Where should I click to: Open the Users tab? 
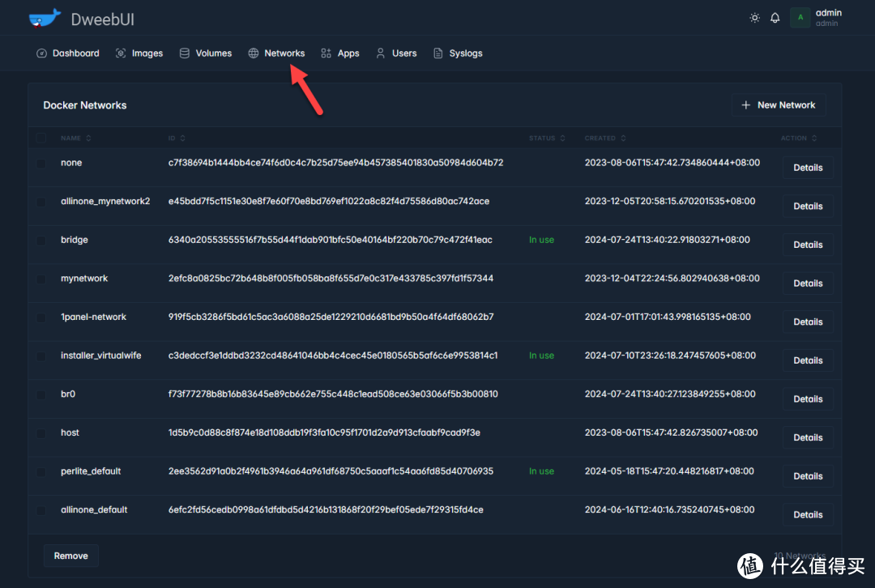[396, 53]
